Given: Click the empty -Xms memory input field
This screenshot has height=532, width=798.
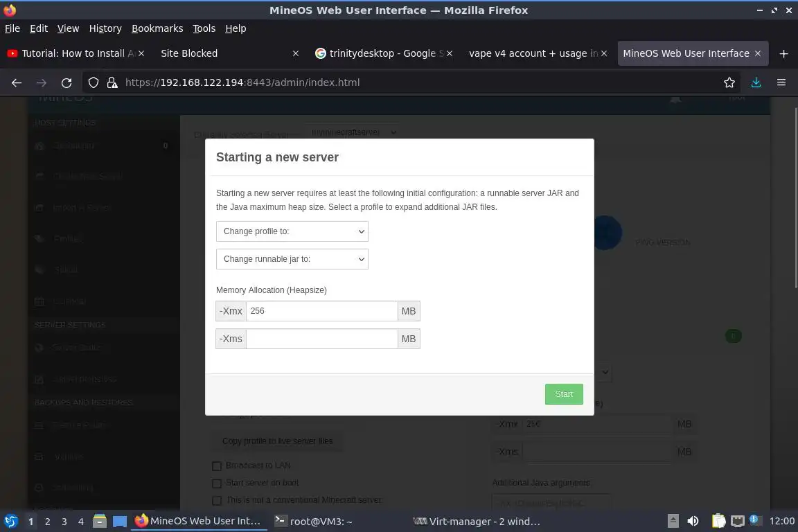Looking at the screenshot, I should pyautogui.click(x=321, y=339).
